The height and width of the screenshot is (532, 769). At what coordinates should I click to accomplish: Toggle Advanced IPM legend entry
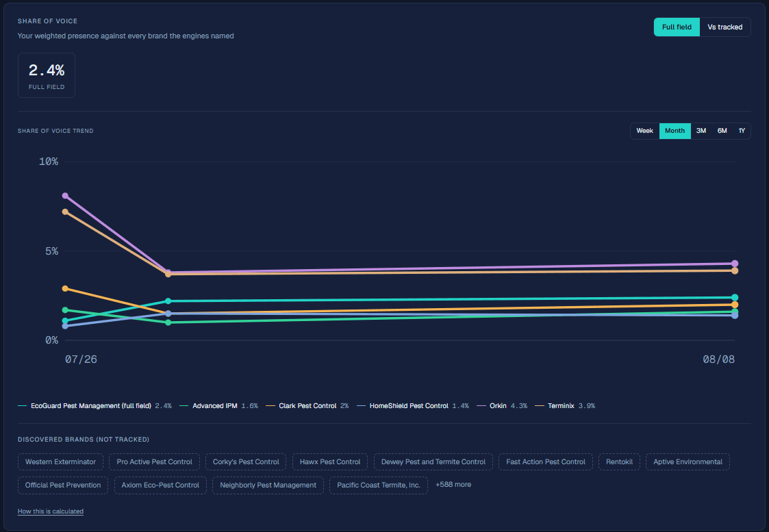pos(218,406)
